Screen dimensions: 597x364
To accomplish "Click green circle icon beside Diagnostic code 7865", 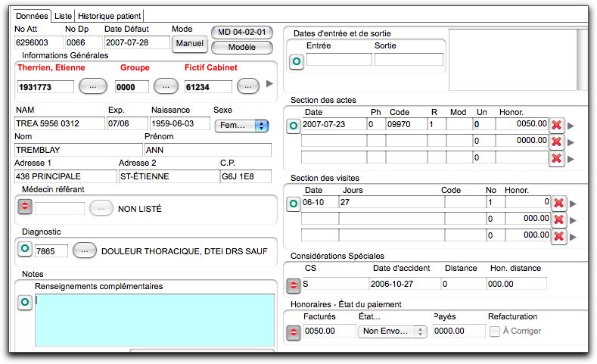I will (24, 249).
